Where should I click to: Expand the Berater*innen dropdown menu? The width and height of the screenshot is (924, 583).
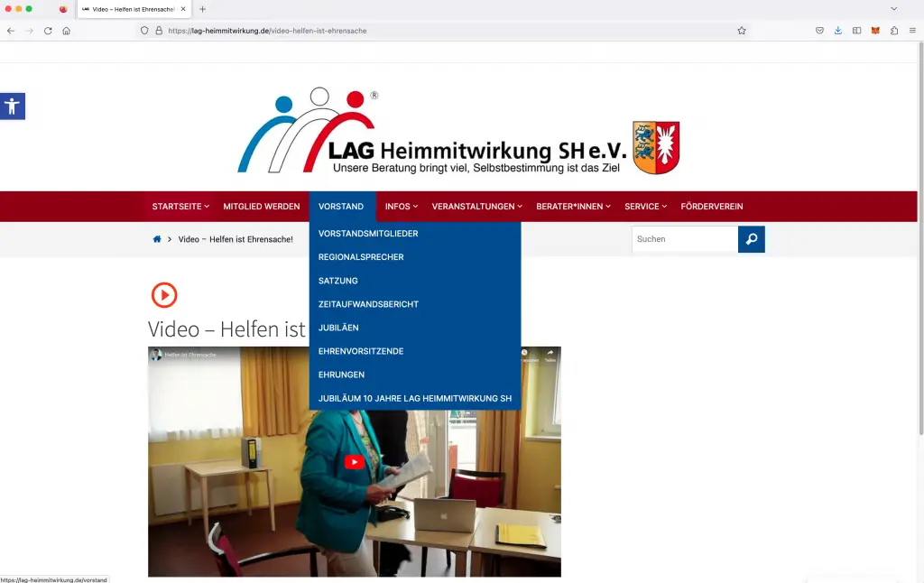pyautogui.click(x=573, y=207)
